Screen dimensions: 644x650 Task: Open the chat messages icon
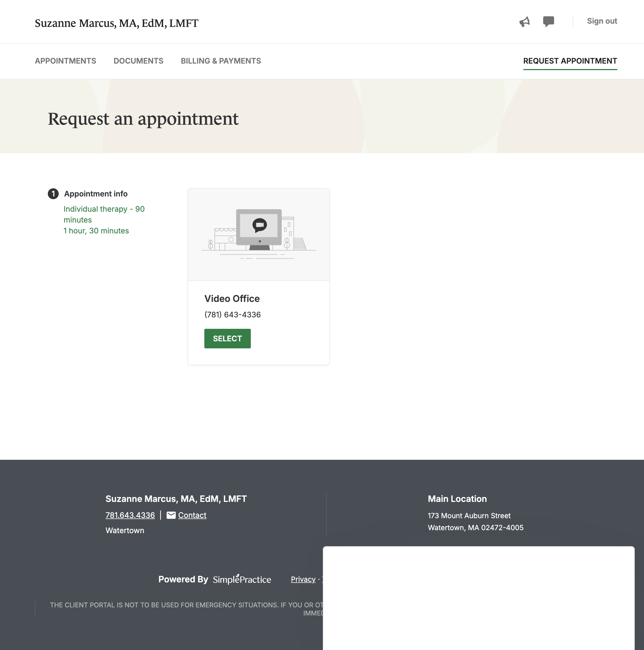(x=548, y=21)
